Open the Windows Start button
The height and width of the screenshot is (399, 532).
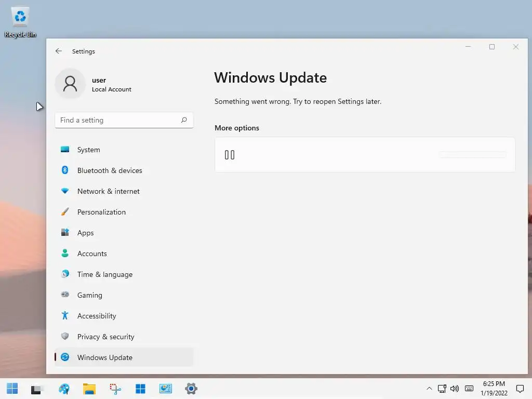pyautogui.click(x=12, y=389)
